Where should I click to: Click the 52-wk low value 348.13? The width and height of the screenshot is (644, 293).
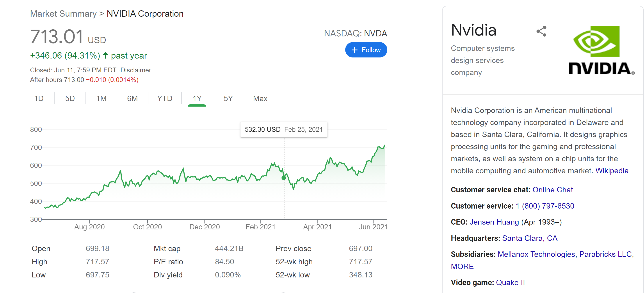click(x=361, y=275)
